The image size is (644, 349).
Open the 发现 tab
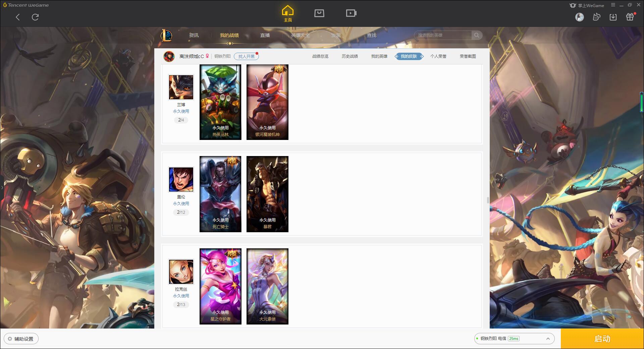coord(336,35)
